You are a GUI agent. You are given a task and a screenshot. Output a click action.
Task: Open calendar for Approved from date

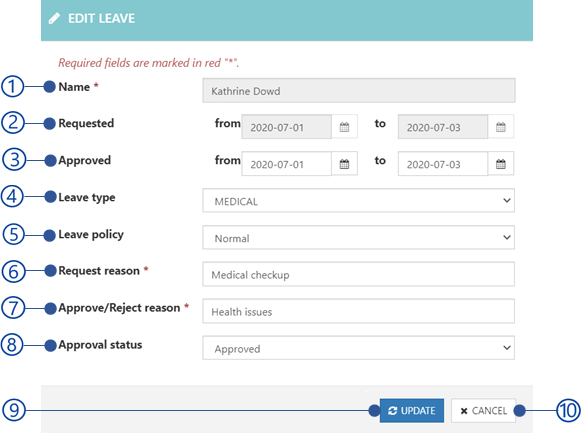[344, 164]
